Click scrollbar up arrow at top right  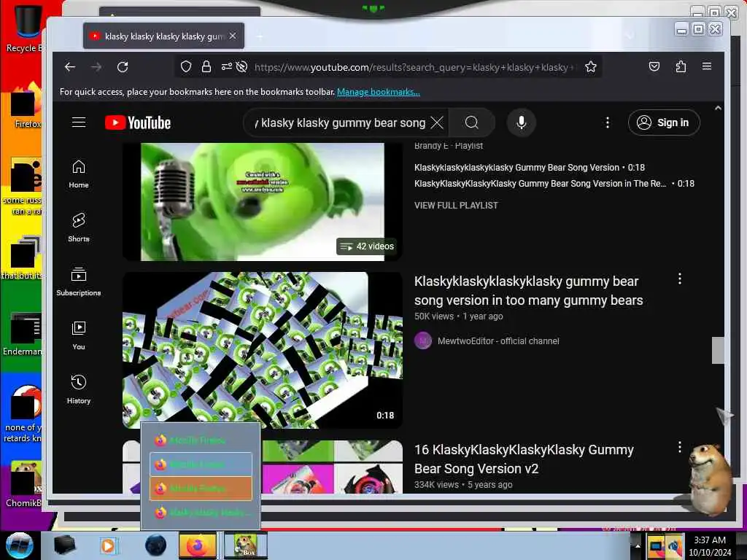point(718,109)
